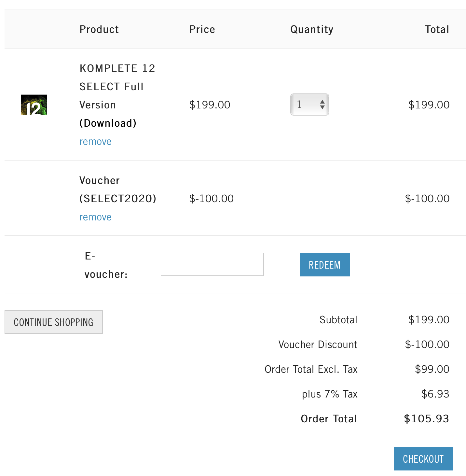Click the $105.93 order total amount

426,419
